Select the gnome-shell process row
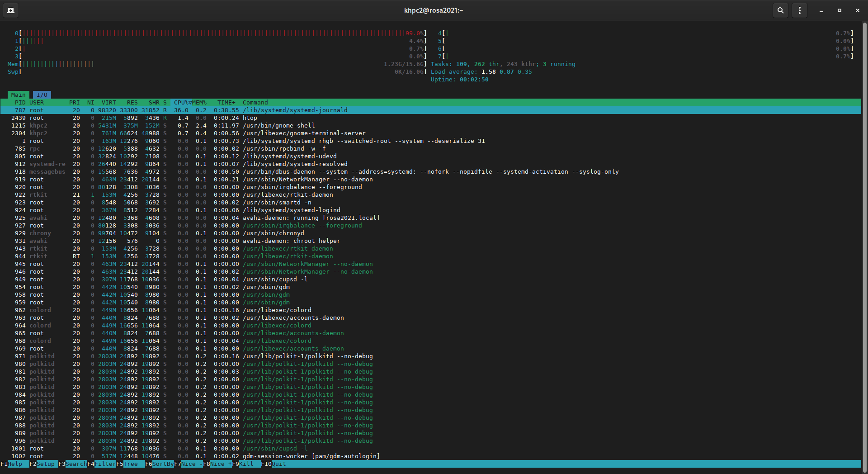868x474 pixels. 278,126
